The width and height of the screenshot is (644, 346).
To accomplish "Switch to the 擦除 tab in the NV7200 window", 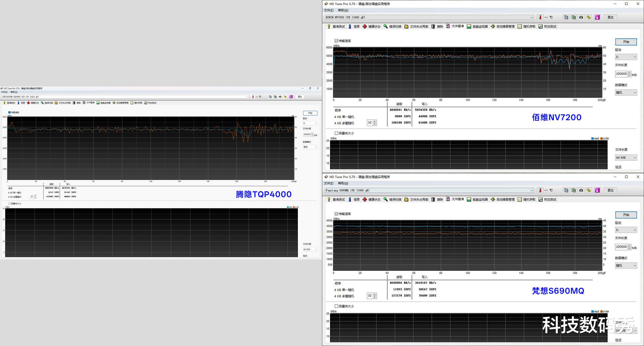I will pos(437,26).
